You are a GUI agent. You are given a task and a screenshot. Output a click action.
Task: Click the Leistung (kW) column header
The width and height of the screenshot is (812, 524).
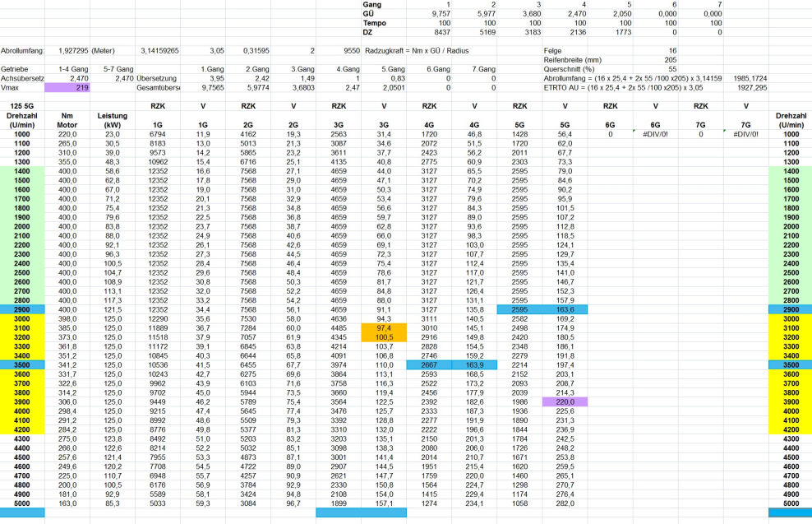point(113,120)
